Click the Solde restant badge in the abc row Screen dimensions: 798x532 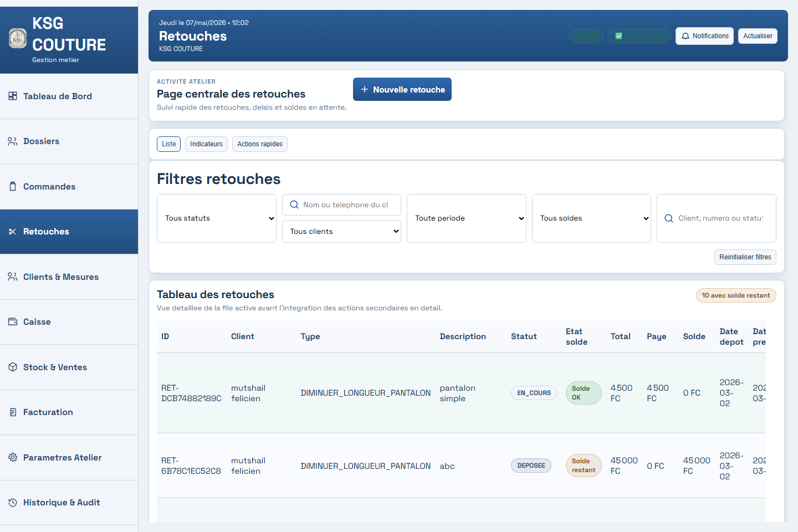coord(584,465)
